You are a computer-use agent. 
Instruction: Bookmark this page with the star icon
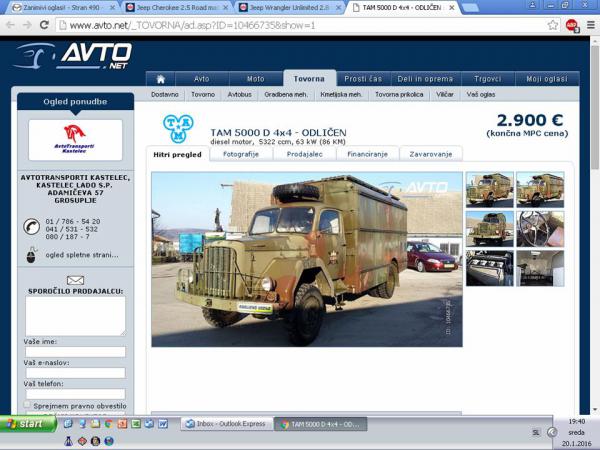[553, 25]
